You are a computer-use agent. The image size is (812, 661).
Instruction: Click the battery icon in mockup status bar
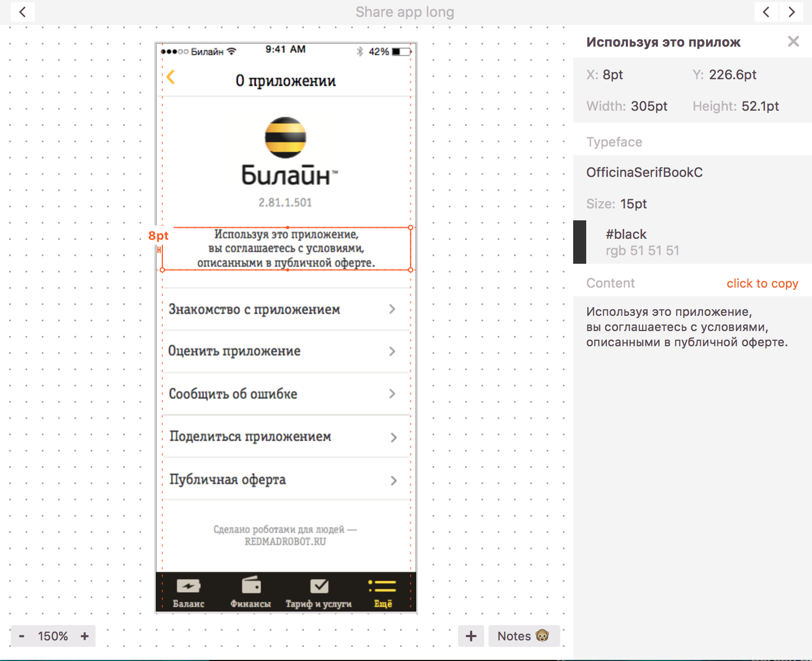pyautogui.click(x=402, y=52)
